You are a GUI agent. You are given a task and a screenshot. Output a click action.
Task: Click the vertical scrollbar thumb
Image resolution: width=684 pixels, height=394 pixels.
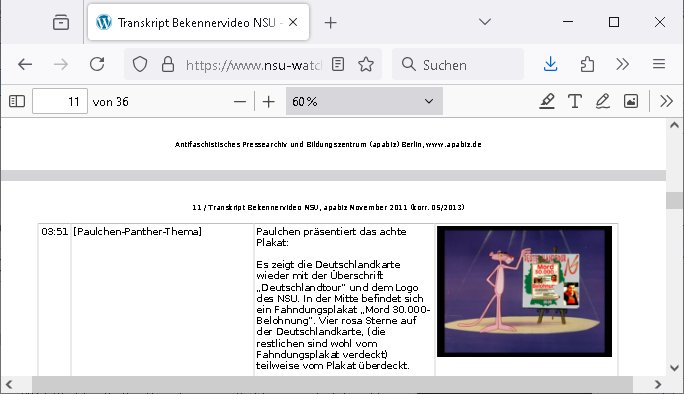(x=674, y=200)
